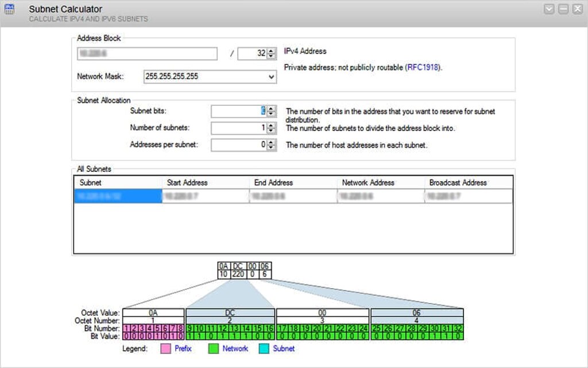588x368 pixels.
Task: Click the Subnet Calculator titlebar icon
Action: 9,9
